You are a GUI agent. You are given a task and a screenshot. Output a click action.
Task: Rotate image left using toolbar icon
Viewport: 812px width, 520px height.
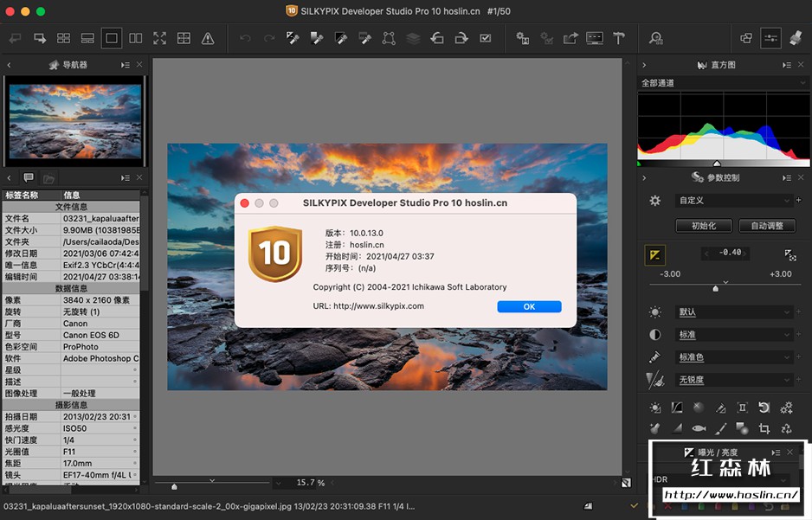[x=437, y=38]
